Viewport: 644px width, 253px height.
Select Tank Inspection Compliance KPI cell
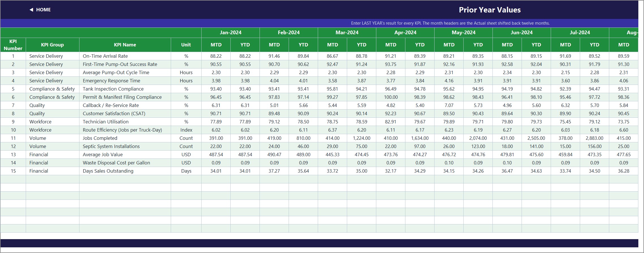coord(125,89)
